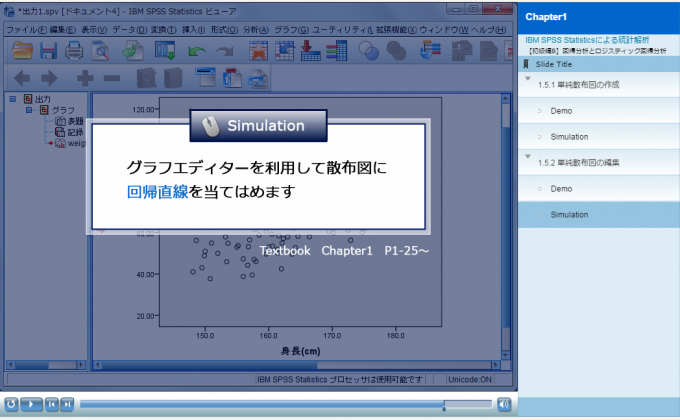Click the outlined overlapping circles icon
Screen dimensions: 680x420
[x=369, y=50]
